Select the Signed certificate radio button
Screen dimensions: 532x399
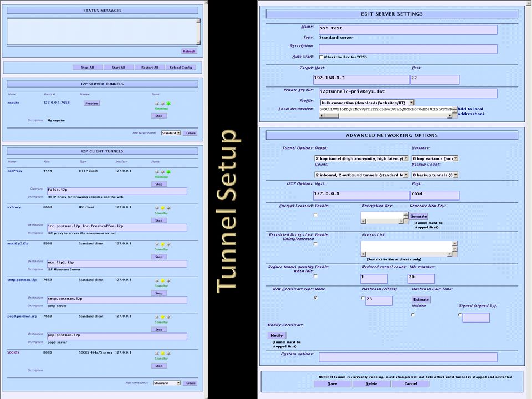(460, 315)
